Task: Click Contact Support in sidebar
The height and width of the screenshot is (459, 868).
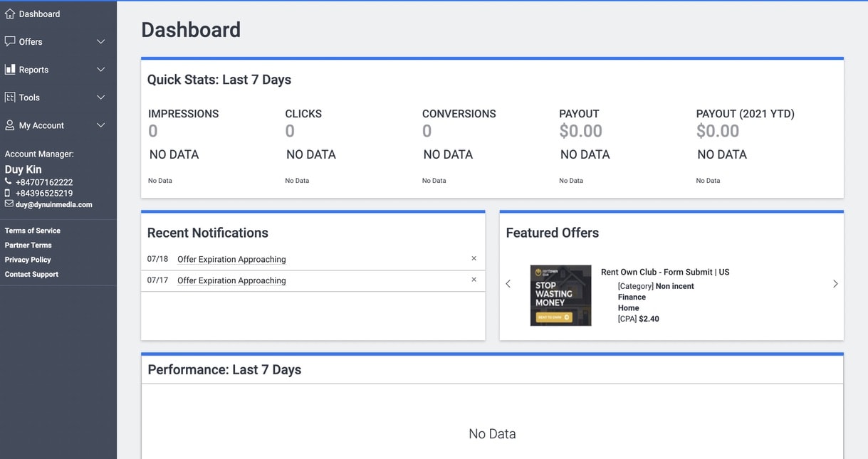Action: click(x=31, y=274)
